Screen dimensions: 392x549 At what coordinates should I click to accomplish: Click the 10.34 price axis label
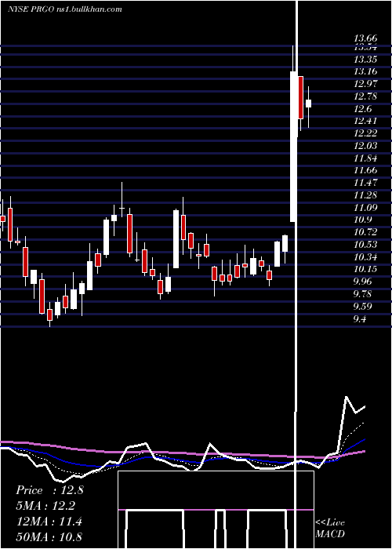click(x=365, y=257)
